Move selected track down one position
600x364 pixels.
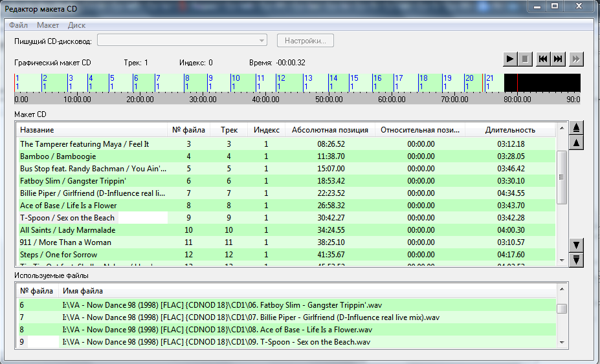[x=576, y=244]
